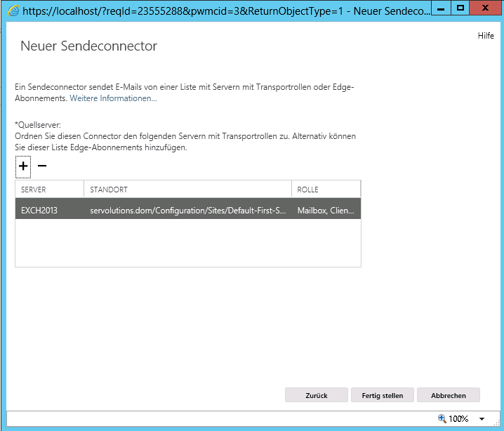This screenshot has width=504, height=431.
Task: Minimize the Neuer Sendeconnector window
Action: (x=440, y=8)
